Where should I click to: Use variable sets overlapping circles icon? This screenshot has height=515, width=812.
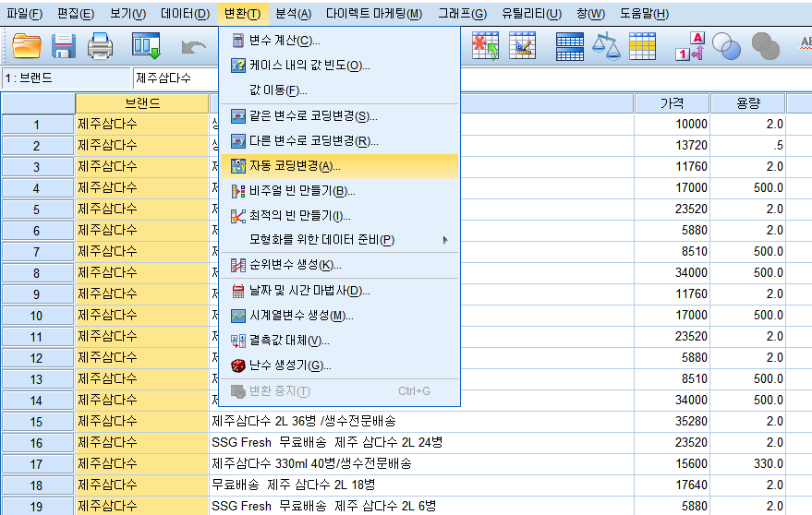[726, 46]
